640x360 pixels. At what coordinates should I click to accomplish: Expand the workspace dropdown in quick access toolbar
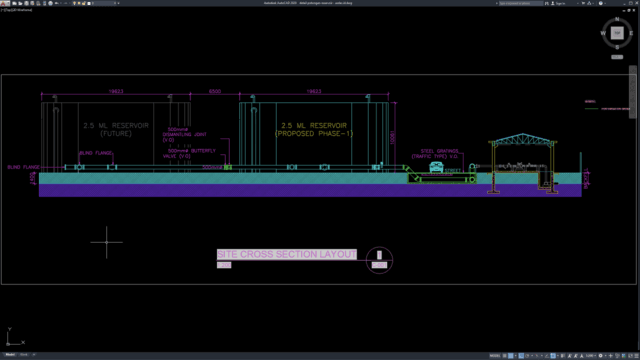tap(115, 3)
